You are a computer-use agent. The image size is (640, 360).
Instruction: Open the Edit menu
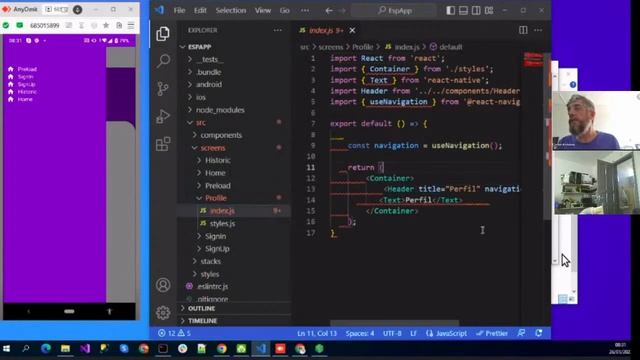tap(200, 11)
